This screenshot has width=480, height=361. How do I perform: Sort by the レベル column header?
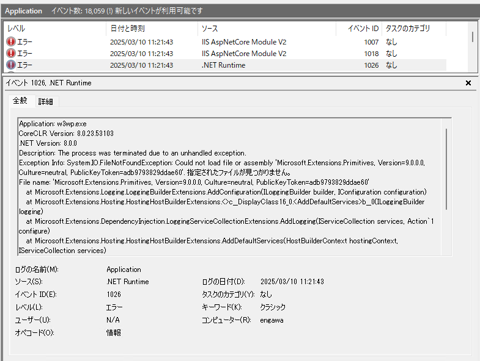point(56,29)
